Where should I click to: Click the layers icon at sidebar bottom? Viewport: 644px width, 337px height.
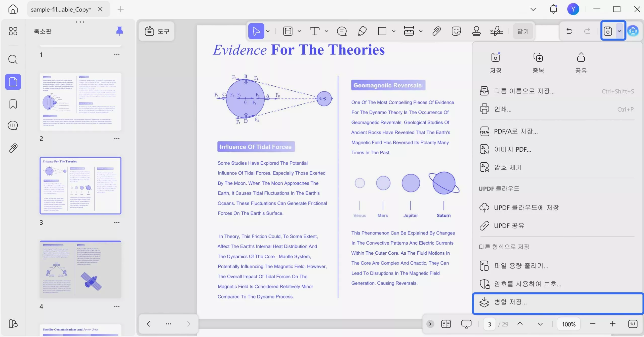point(13,324)
